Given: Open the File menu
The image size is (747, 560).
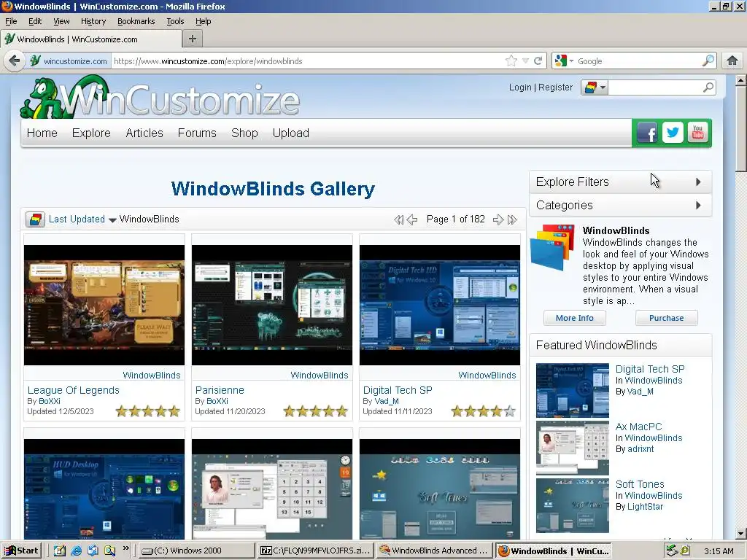Looking at the screenshot, I should click(11, 21).
